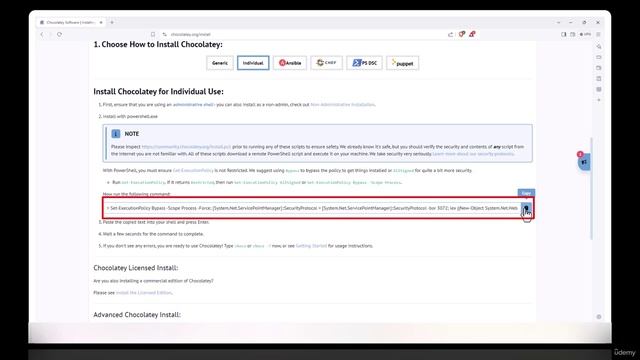Open the Non-Administrative install link
640x360 pixels.
click(342, 104)
